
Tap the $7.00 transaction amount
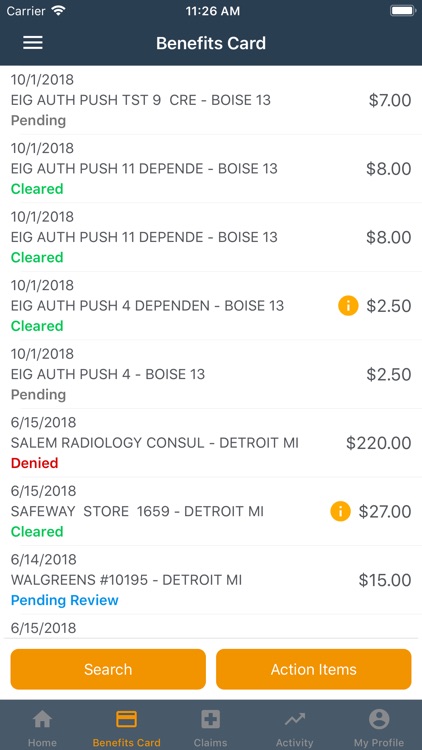pos(390,100)
